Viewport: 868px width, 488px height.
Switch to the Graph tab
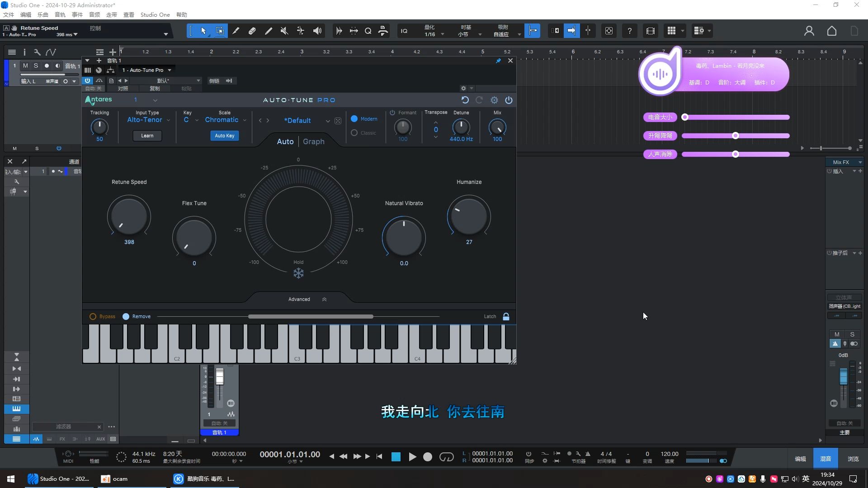tap(314, 141)
